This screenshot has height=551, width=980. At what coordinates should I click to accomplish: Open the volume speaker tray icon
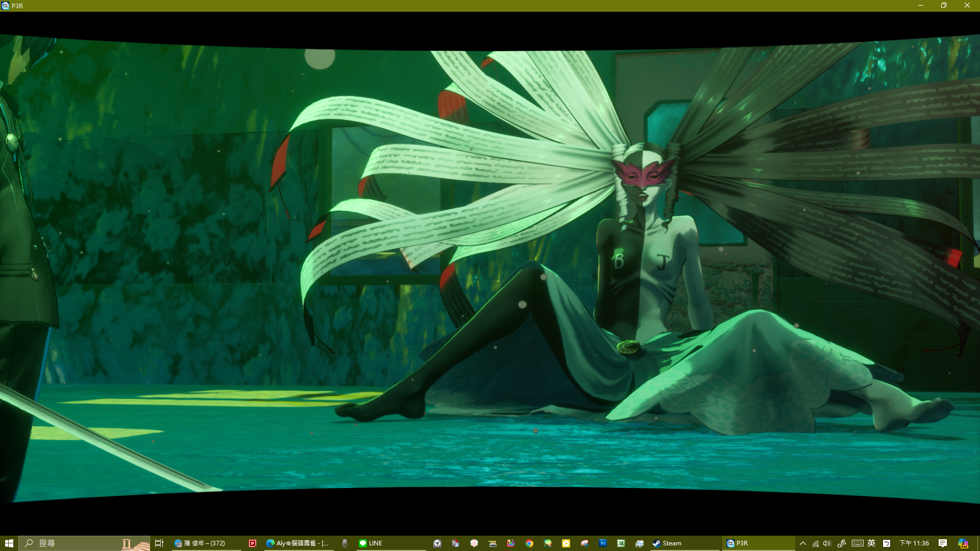click(x=827, y=543)
